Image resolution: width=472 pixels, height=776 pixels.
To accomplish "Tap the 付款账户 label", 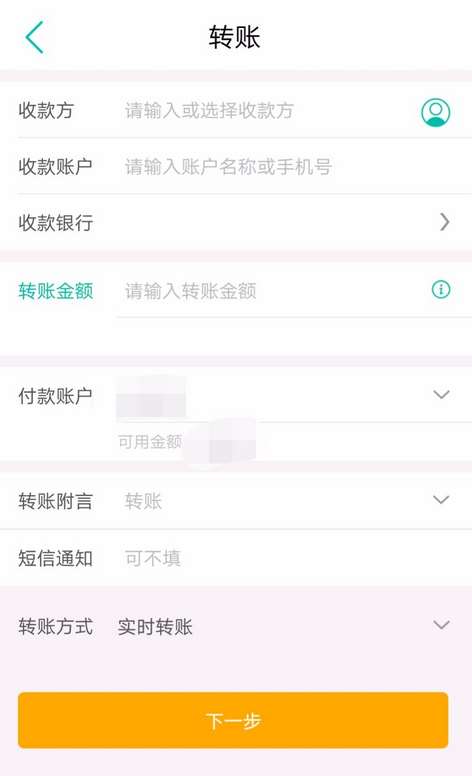I will tap(55, 396).
